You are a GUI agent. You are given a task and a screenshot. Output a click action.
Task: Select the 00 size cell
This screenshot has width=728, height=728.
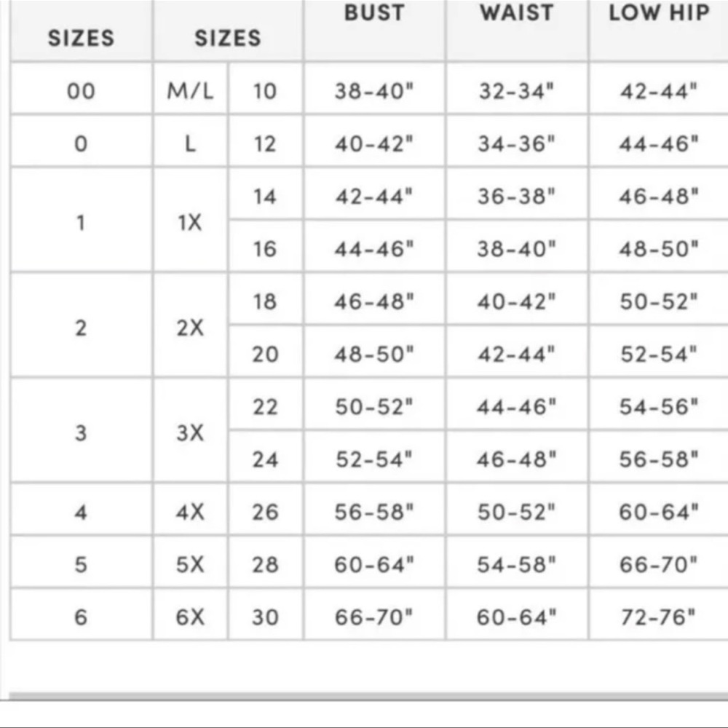(81, 91)
